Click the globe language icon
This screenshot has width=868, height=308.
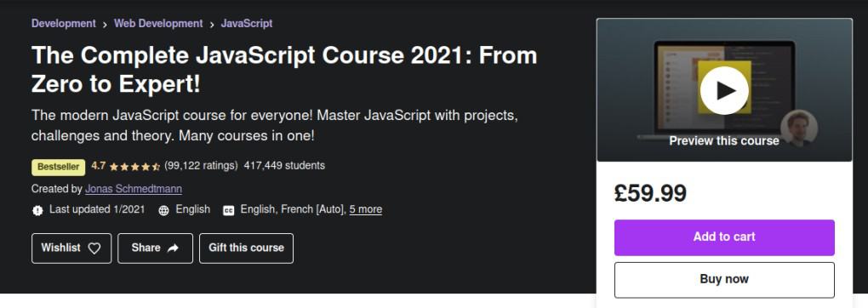(x=164, y=210)
